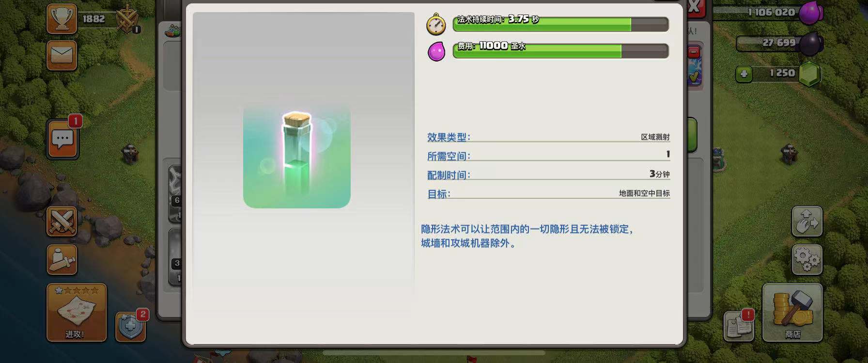
Task: Open the 商店 shop button
Action: [792, 313]
